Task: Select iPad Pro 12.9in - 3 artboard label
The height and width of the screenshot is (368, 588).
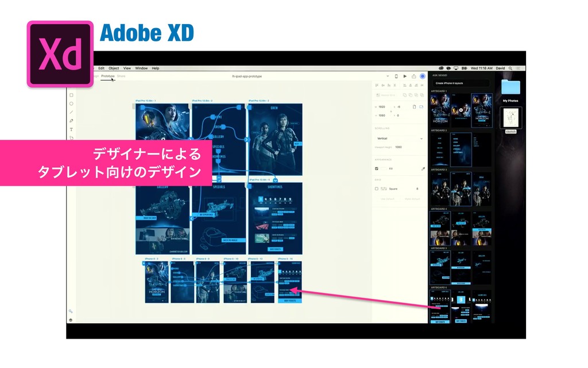Action: (x=259, y=101)
